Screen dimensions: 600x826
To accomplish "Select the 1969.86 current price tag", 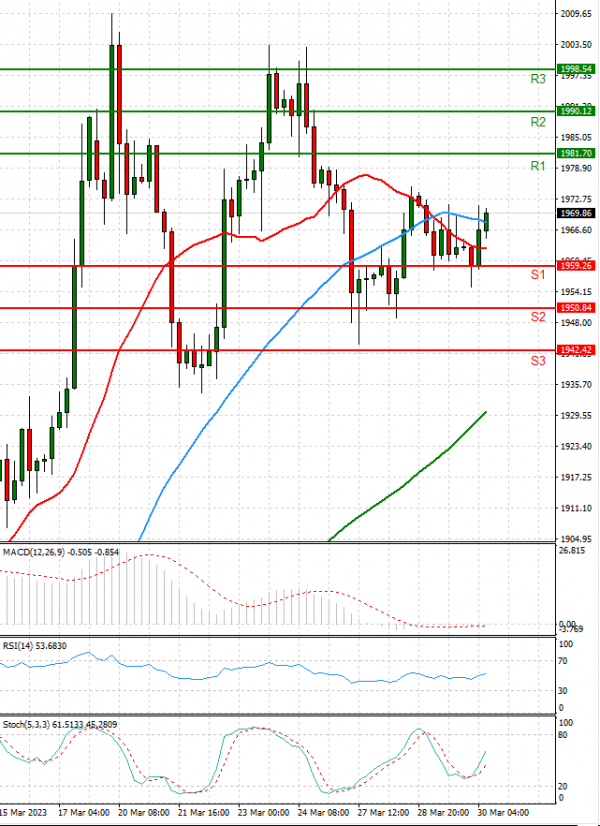I will (x=576, y=213).
